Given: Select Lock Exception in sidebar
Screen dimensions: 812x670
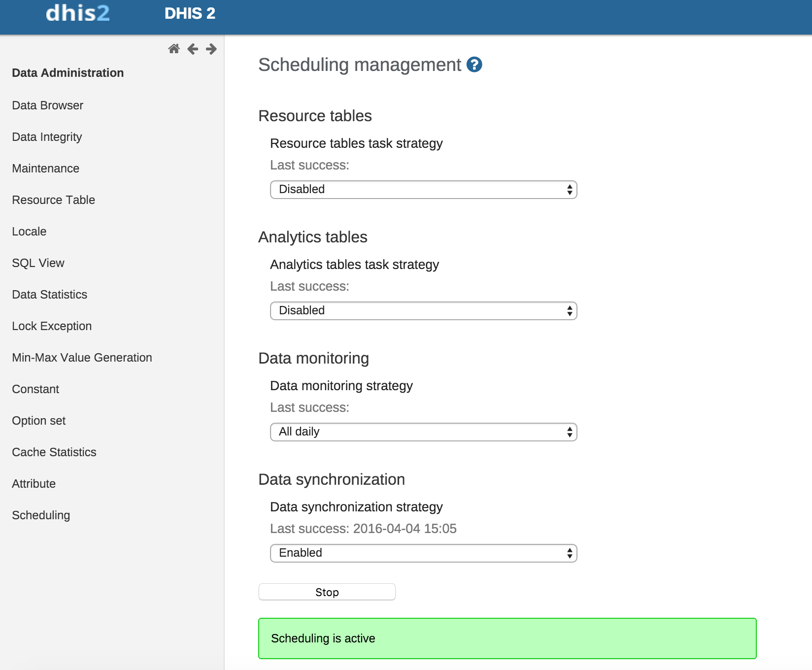Looking at the screenshot, I should [x=52, y=326].
